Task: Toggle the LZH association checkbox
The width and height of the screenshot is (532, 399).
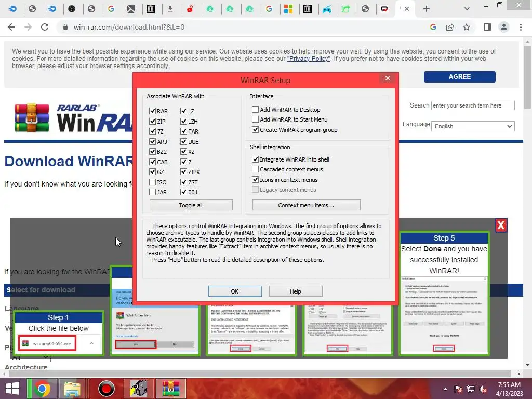Action: tap(183, 121)
